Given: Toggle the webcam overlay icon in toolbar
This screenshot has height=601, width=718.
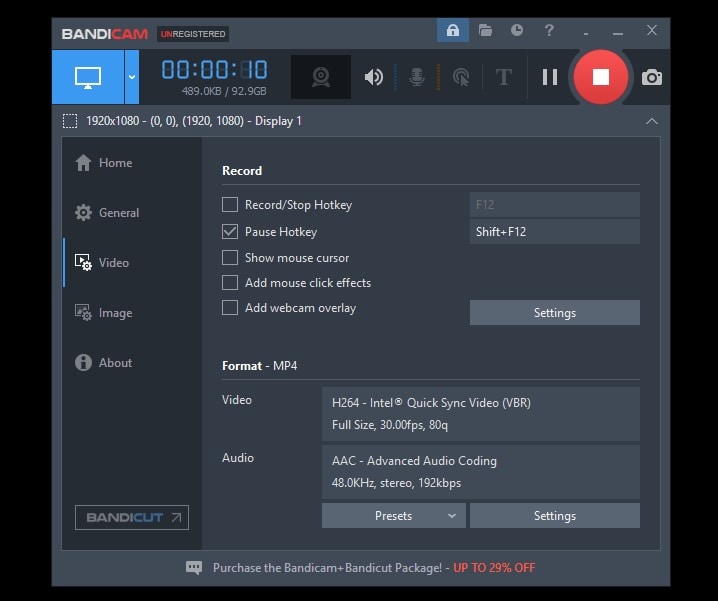Looking at the screenshot, I should point(321,77).
